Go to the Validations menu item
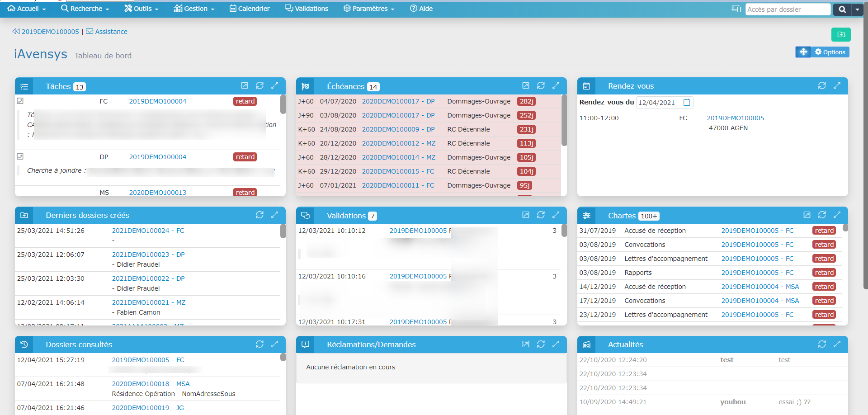 pyautogui.click(x=307, y=9)
